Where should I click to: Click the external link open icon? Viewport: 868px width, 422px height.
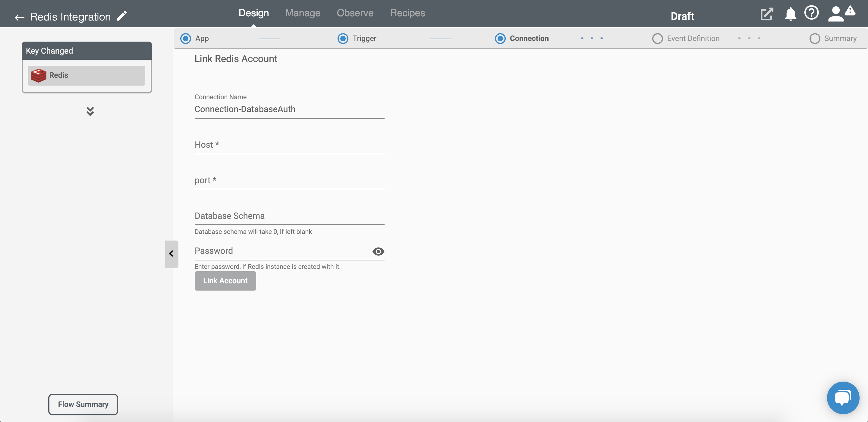point(766,15)
